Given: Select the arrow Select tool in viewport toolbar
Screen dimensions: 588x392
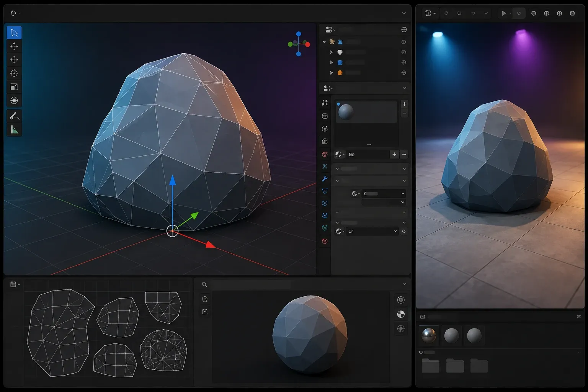Looking at the screenshot, I should coord(14,33).
